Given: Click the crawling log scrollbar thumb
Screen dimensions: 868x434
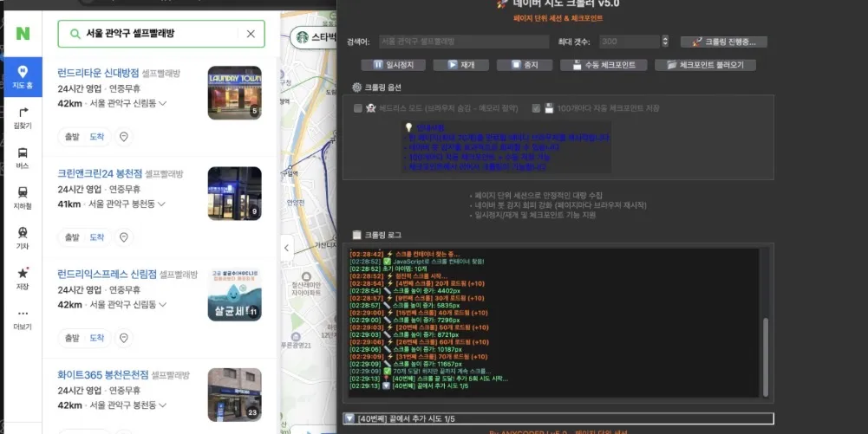Looking at the screenshot, I should point(766,357).
